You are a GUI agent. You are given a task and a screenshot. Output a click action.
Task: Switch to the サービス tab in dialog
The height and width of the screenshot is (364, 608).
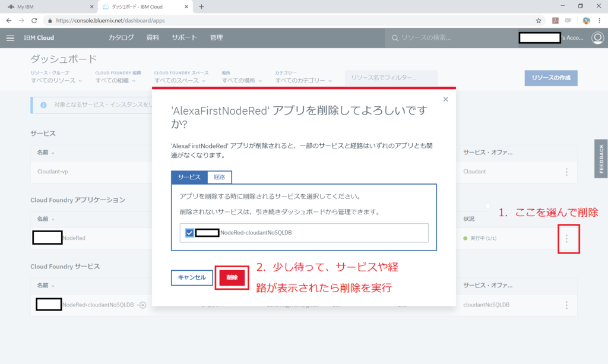189,177
